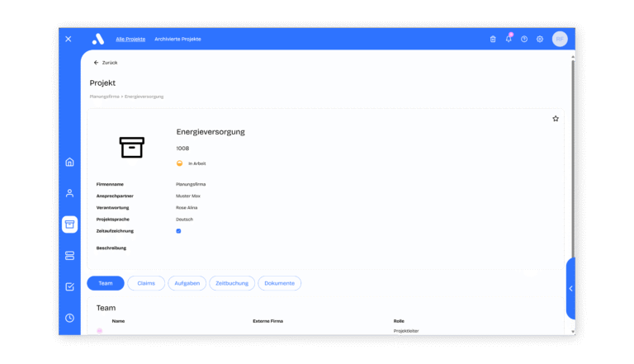The width and height of the screenshot is (634, 364).
Task: Open the notifications bell
Action: coord(509,39)
